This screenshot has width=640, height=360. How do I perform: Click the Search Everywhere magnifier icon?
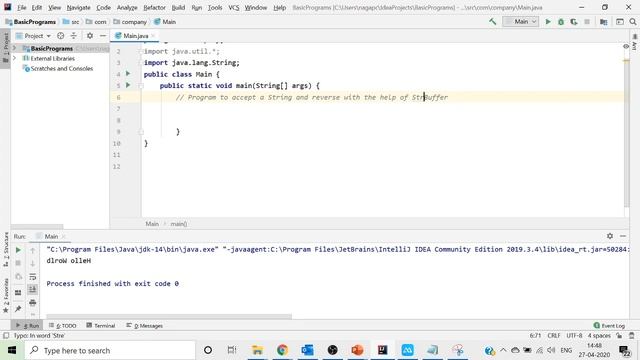tap(633, 22)
